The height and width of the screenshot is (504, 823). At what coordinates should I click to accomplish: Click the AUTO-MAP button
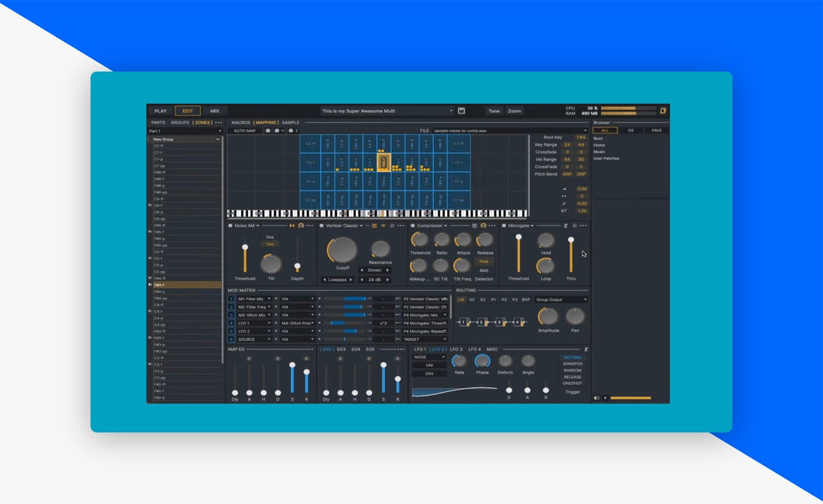[x=244, y=130]
